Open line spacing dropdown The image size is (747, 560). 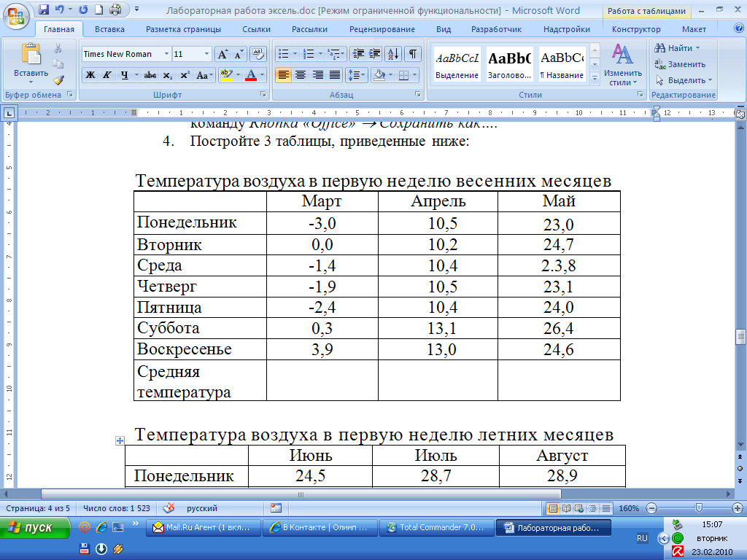[x=356, y=75]
